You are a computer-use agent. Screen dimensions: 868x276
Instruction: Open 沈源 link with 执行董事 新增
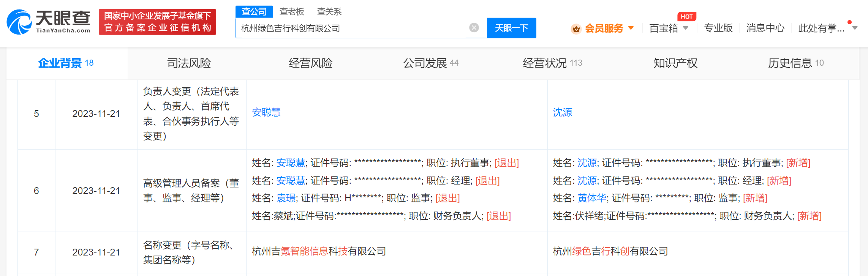coord(587,163)
